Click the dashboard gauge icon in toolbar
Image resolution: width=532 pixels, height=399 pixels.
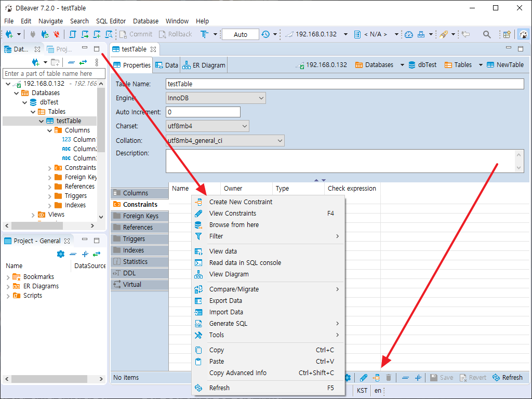tap(409, 34)
